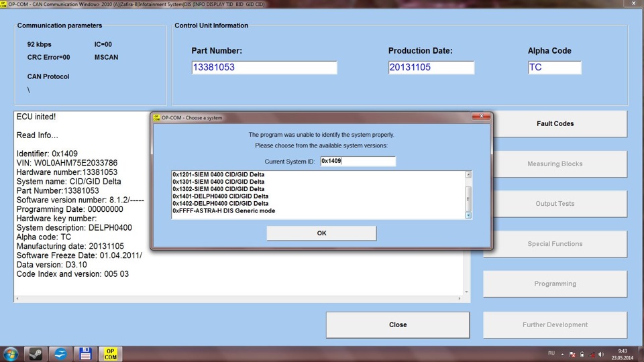
Task: Click the network tray icon
Action: (592, 354)
